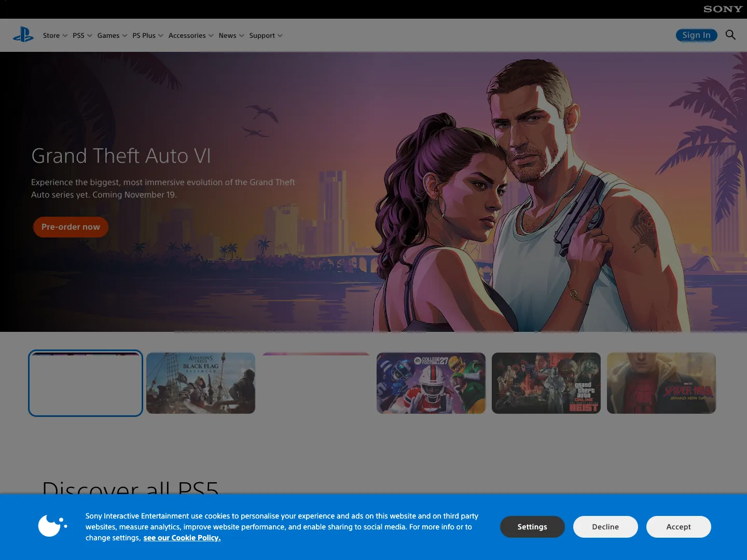
Task: Expand the PS Plus menu chevron
Action: [161, 36]
